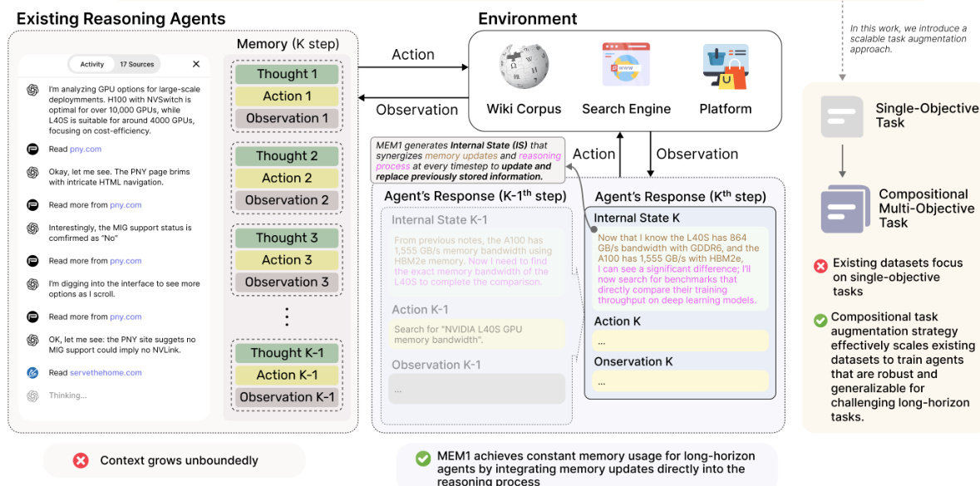The height and width of the screenshot is (486, 980).
Task: Open the servethehome.com link
Action: [106, 373]
